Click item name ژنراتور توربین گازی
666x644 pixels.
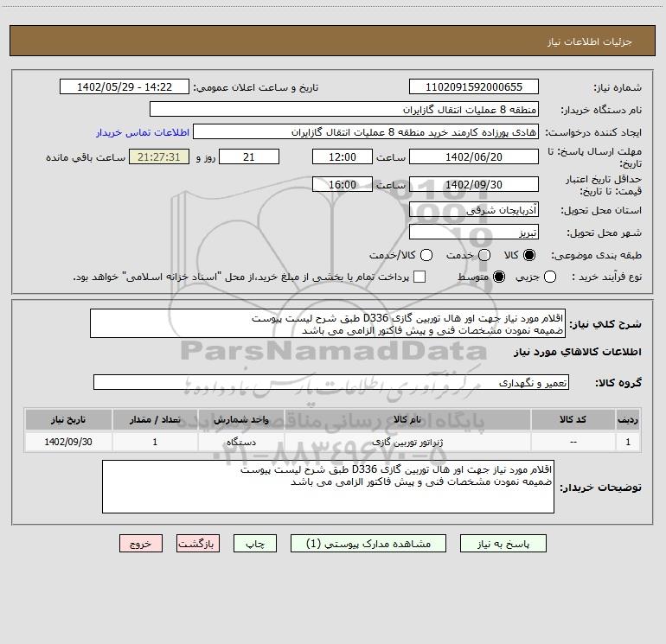click(407, 442)
